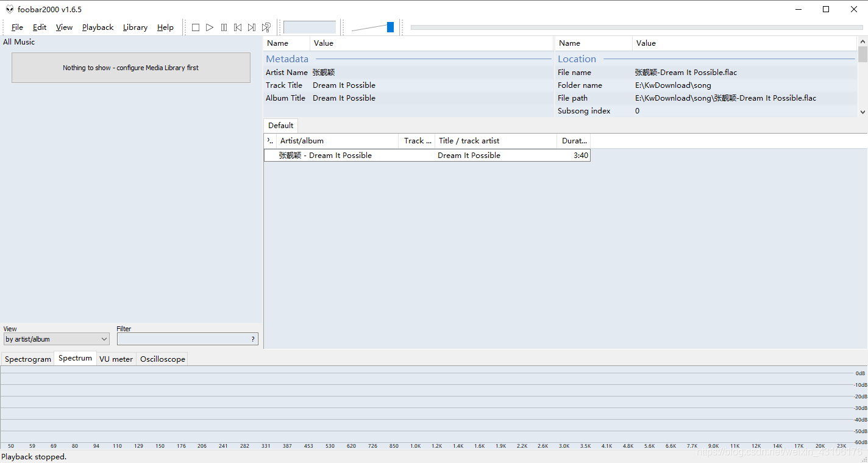This screenshot has height=463, width=868.
Task: Click the time display box in toolbar
Action: tap(310, 27)
